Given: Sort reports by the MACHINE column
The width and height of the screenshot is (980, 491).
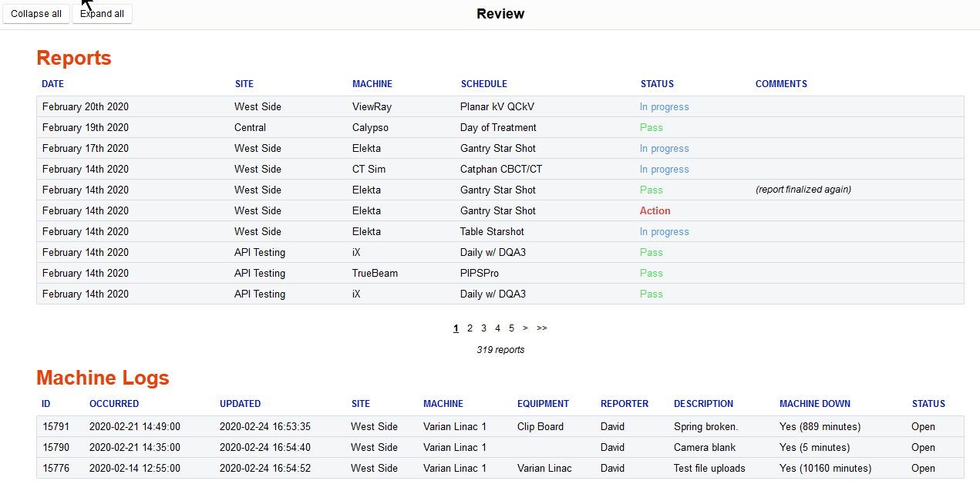Looking at the screenshot, I should [372, 84].
